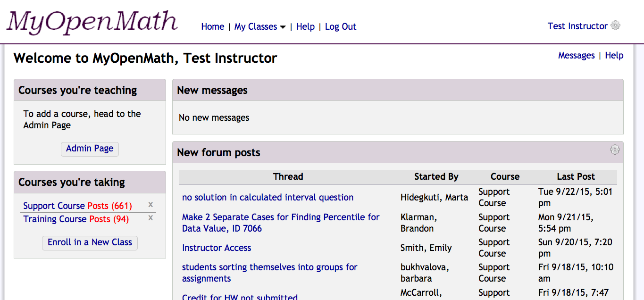This screenshot has width=644, height=300.
Task: Click Enroll in a New Class button
Action: pyautogui.click(x=90, y=242)
